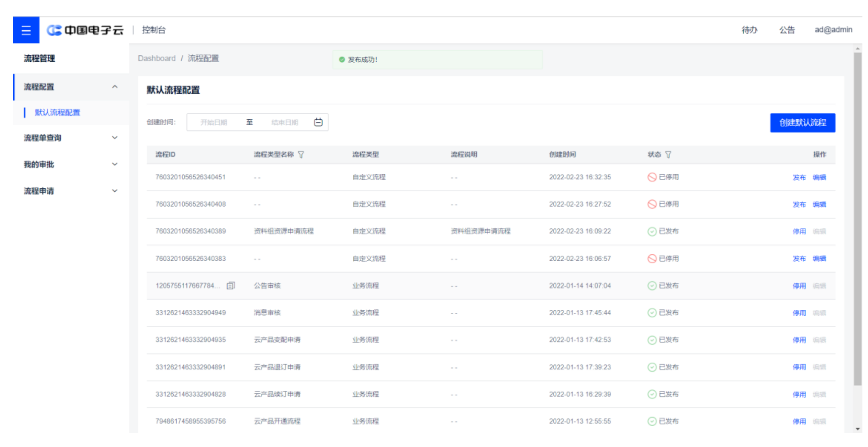Viewport: 868px width, 447px height.
Task: Open the hamburger navigation menu
Action: 26,30
